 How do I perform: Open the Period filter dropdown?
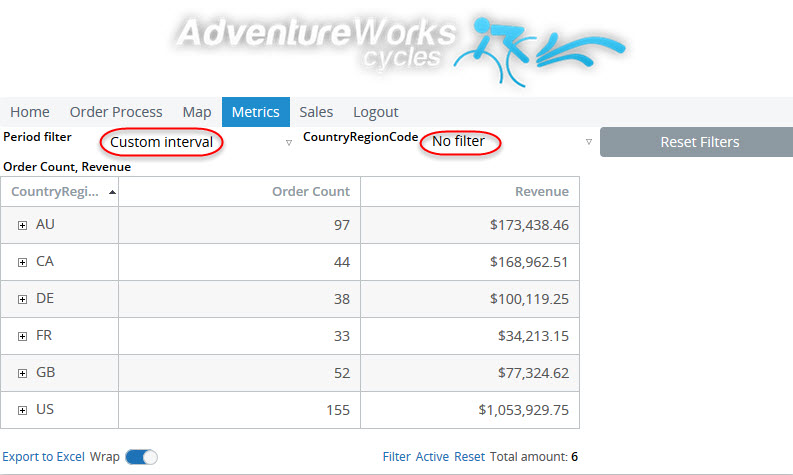point(289,143)
